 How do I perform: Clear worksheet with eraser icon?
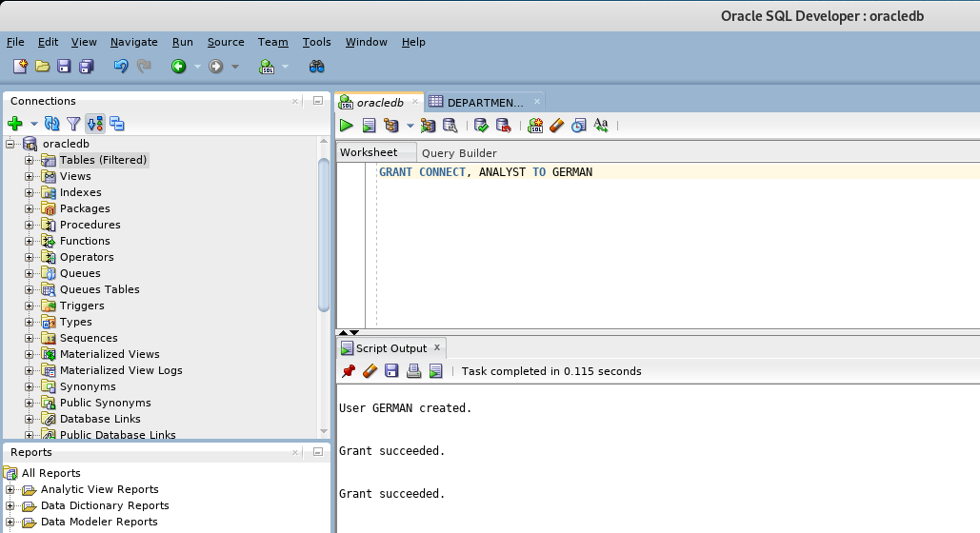tap(556, 126)
